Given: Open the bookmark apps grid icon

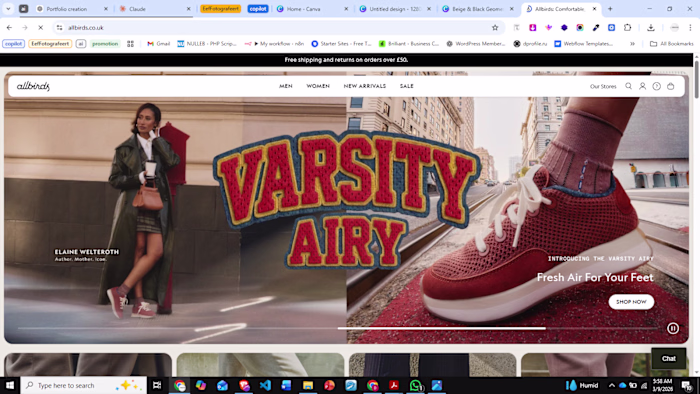Looking at the screenshot, I should point(130,44).
